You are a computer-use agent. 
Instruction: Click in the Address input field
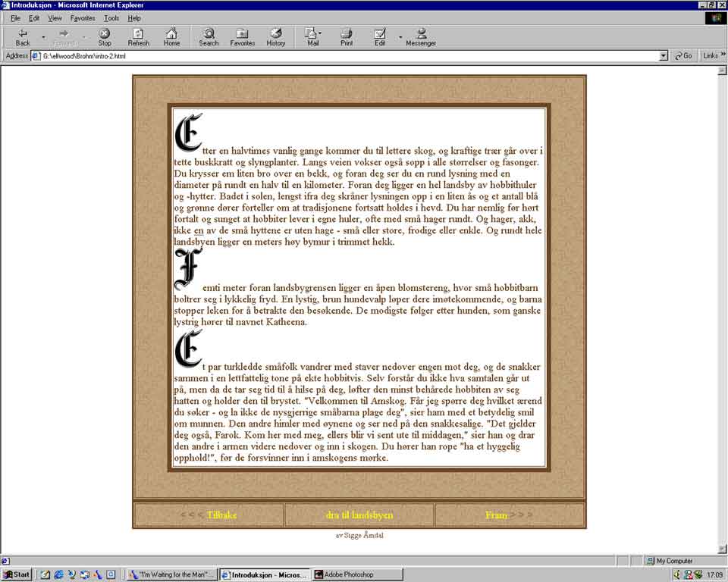click(341, 56)
